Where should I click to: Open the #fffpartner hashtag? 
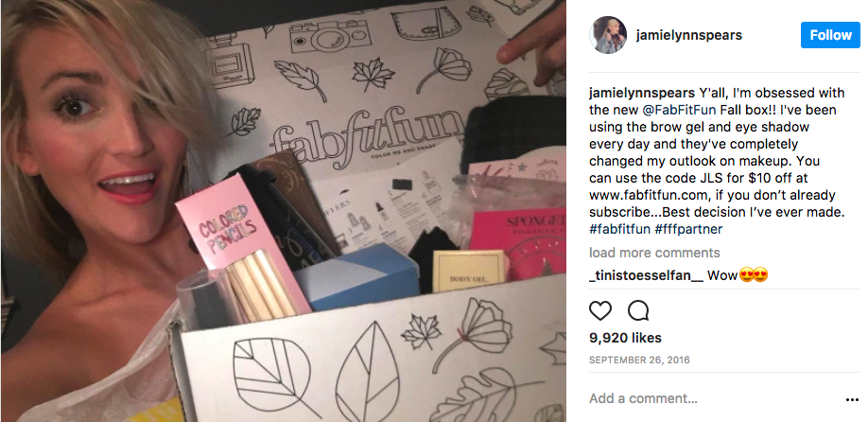tap(688, 229)
